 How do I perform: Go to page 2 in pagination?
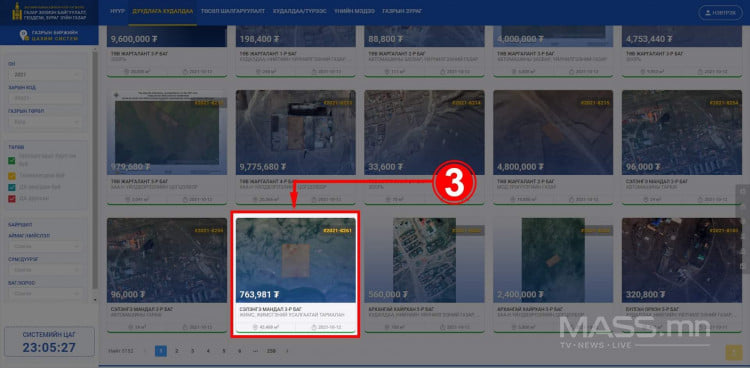tap(176, 351)
